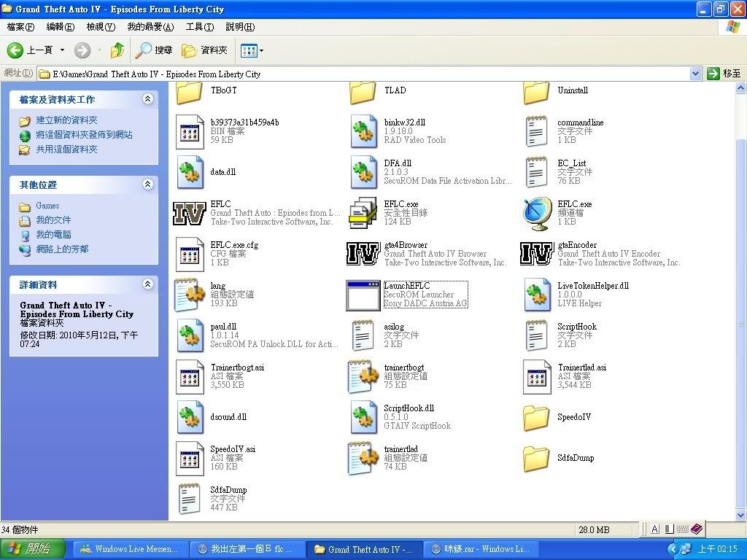
Task: Click the Windows Live Messenger taskbar button
Action: pos(129,549)
